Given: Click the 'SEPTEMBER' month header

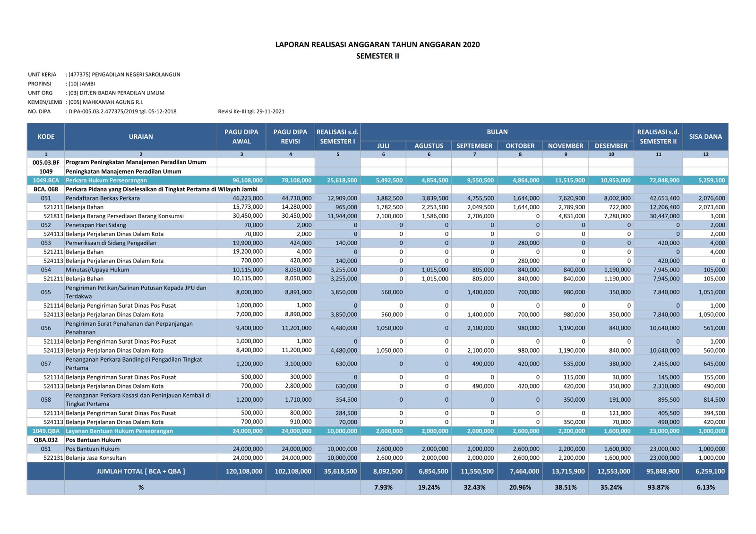Looking at the screenshot, I should click(x=474, y=146).
